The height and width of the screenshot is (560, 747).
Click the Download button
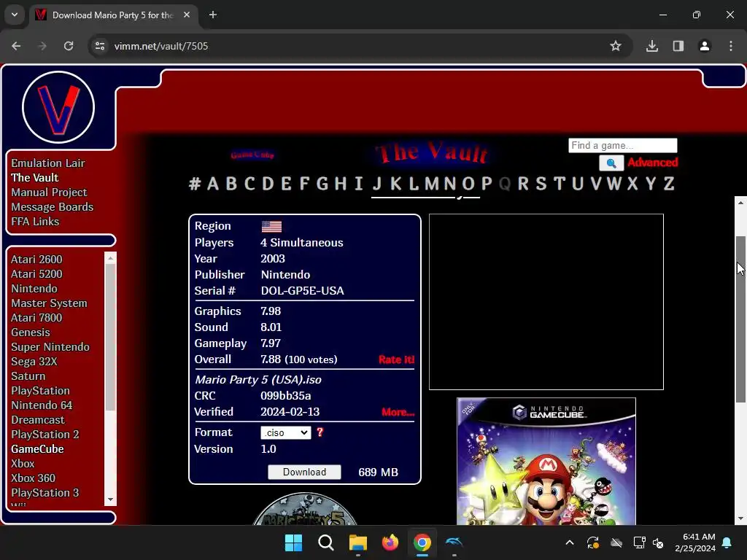click(x=304, y=472)
